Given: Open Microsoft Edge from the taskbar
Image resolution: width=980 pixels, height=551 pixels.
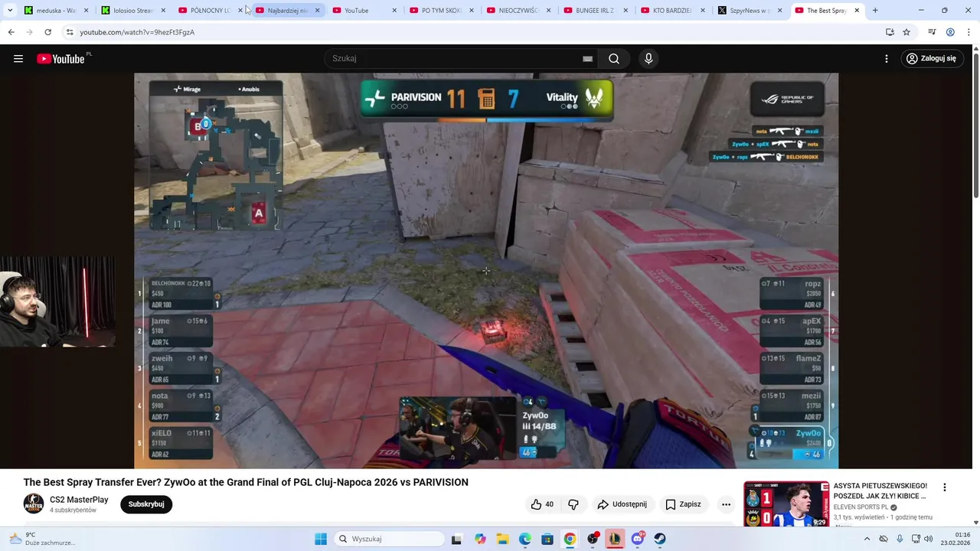Looking at the screenshot, I should pos(525,539).
